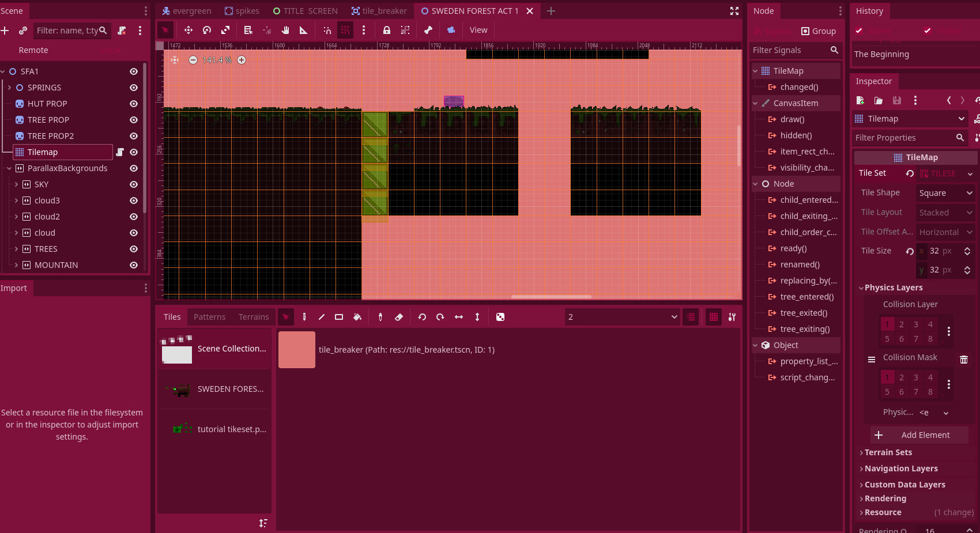Select the Scale Mode tool
Screen dimensions: 980x533
(225, 30)
